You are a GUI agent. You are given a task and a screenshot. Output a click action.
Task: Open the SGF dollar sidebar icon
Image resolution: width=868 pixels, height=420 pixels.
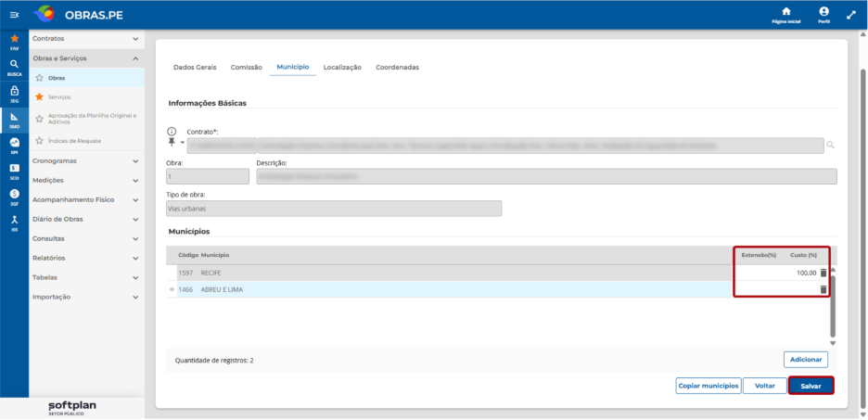(15, 197)
